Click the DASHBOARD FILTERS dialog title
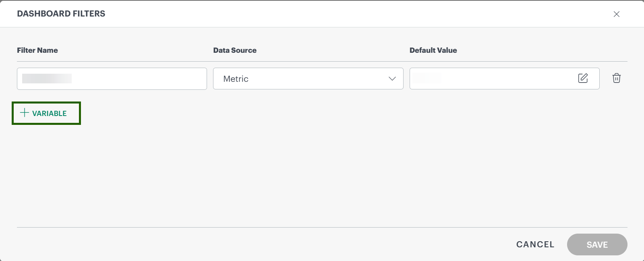Viewport: 644px width, 261px height. pos(61,14)
